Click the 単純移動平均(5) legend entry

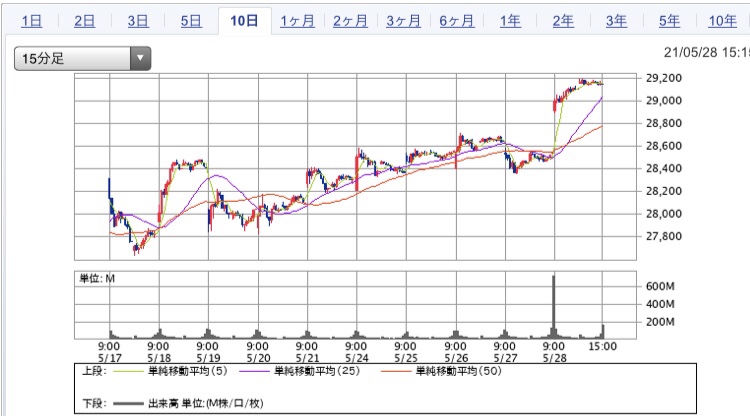[x=188, y=371]
